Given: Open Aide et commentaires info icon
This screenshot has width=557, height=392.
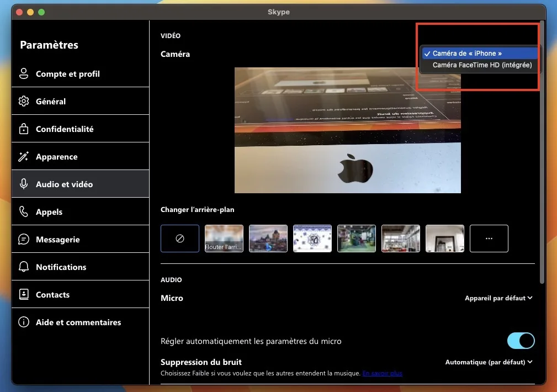Looking at the screenshot, I should [x=23, y=322].
